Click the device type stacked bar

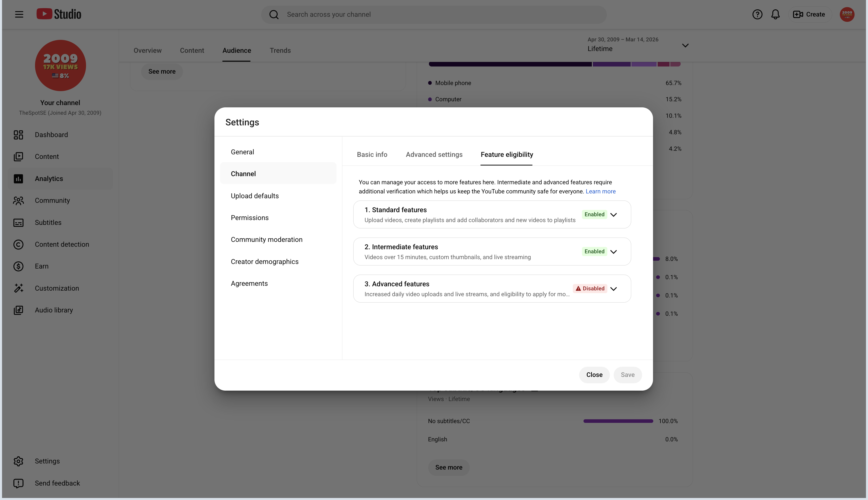(x=555, y=64)
